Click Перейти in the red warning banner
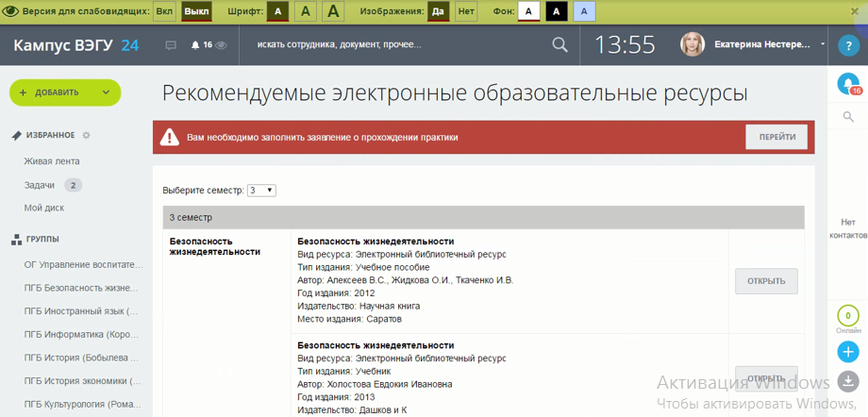This screenshot has width=868, height=417. point(776,137)
